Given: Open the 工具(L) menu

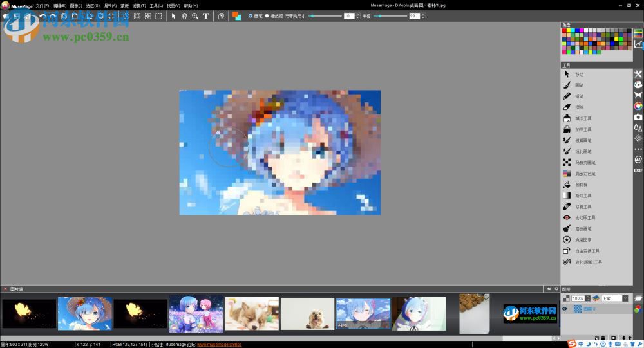Looking at the screenshot, I should (x=156, y=6).
